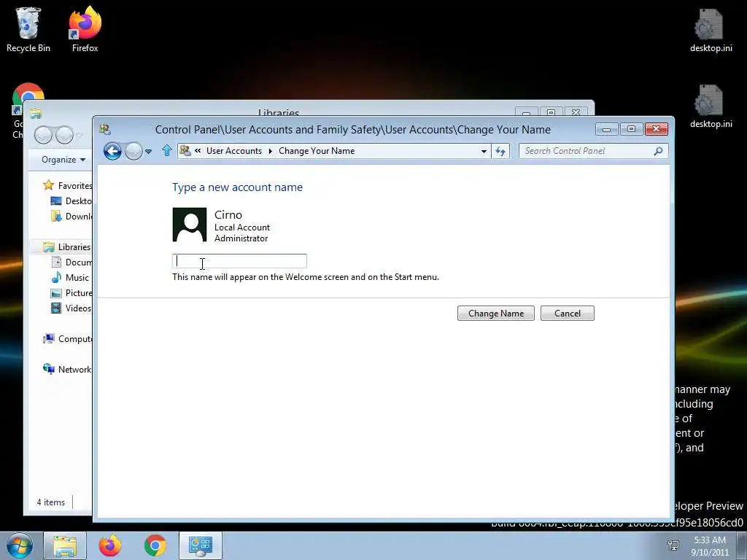
Task: Select Network in Libraries navigation pane
Action: pos(67,369)
